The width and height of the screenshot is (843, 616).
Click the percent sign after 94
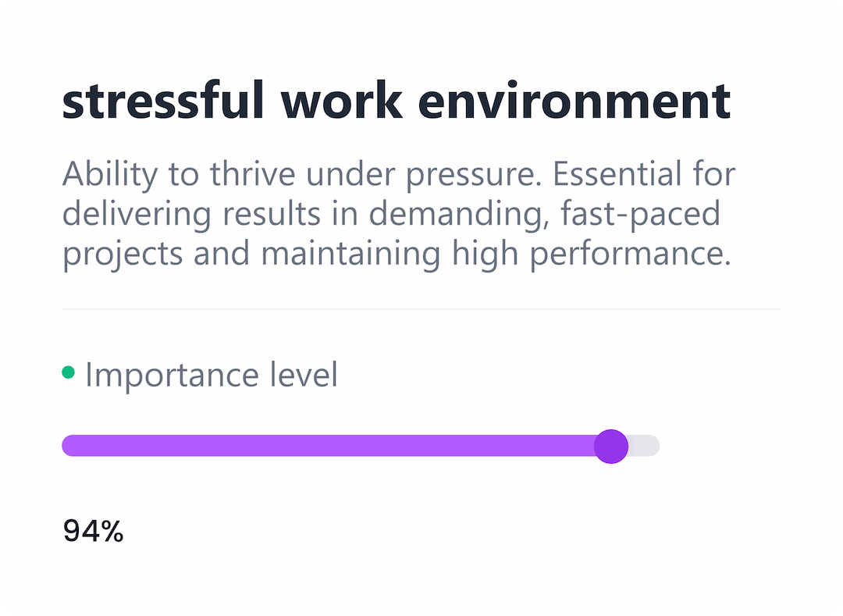112,532
